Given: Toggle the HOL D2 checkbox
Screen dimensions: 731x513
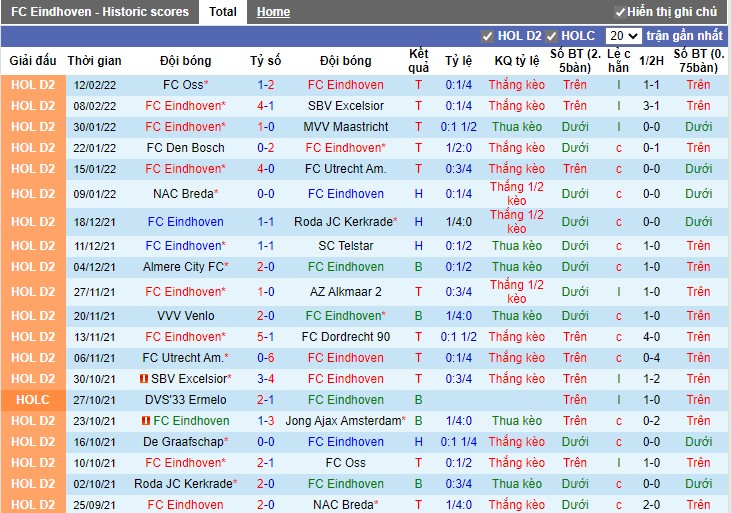Looking at the screenshot, I should coord(487,36).
